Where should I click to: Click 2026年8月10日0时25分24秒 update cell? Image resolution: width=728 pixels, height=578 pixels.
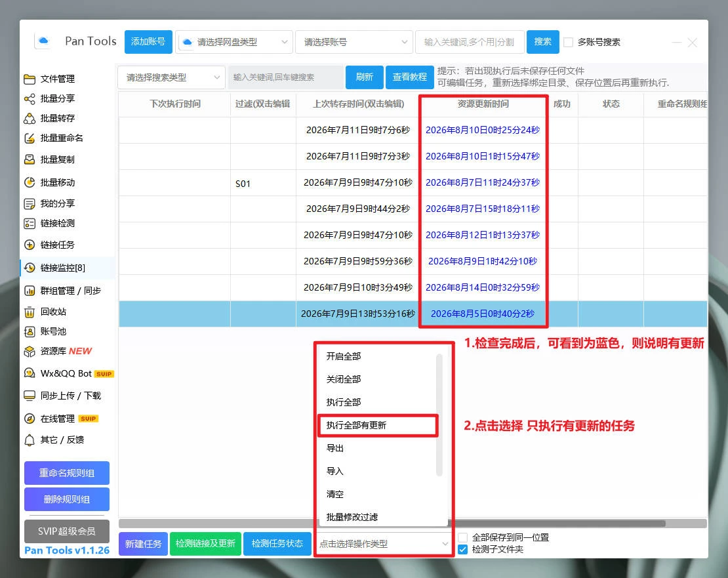[483, 130]
